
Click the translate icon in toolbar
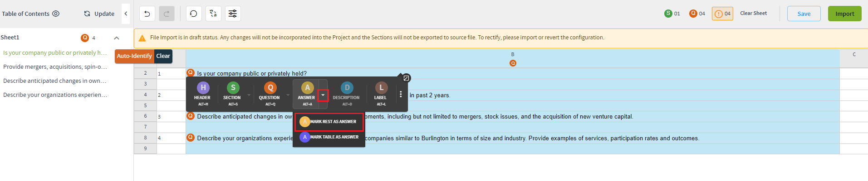tap(213, 14)
